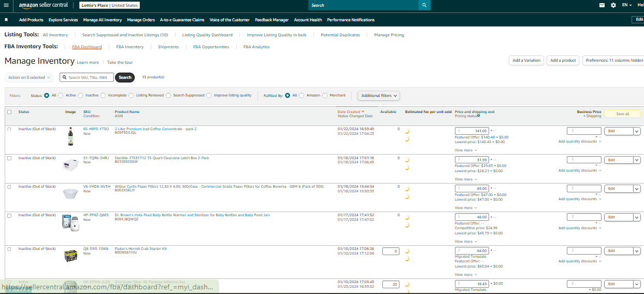Go to FBA Dashboard tab
Screen dimensions: 644x294
[x=87, y=47]
